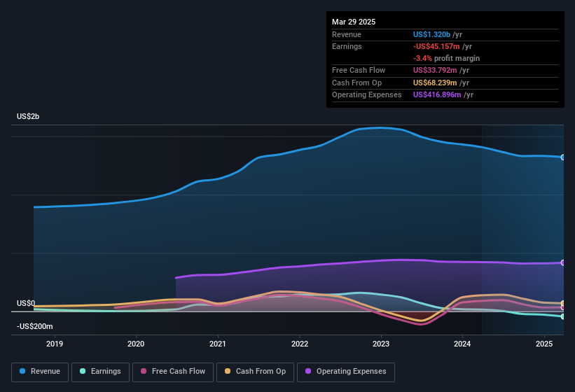Click the US$2b y-axis label
Image resolution: width=575 pixels, height=392 pixels.
click(x=28, y=116)
